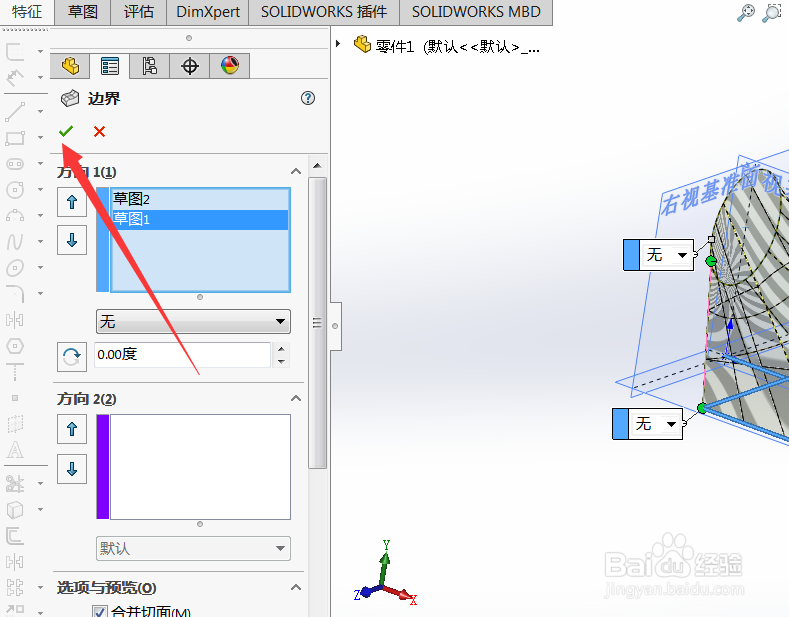
Task: Toggle the 合并切面 checkbox
Action: [x=99, y=612]
